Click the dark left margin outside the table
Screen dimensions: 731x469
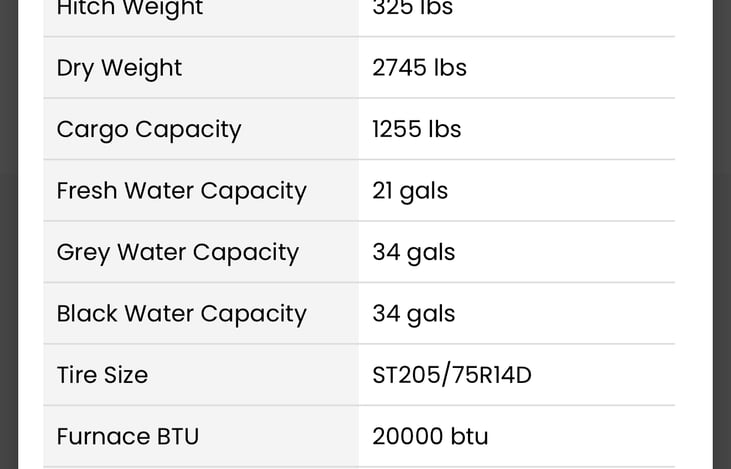coord(8,234)
